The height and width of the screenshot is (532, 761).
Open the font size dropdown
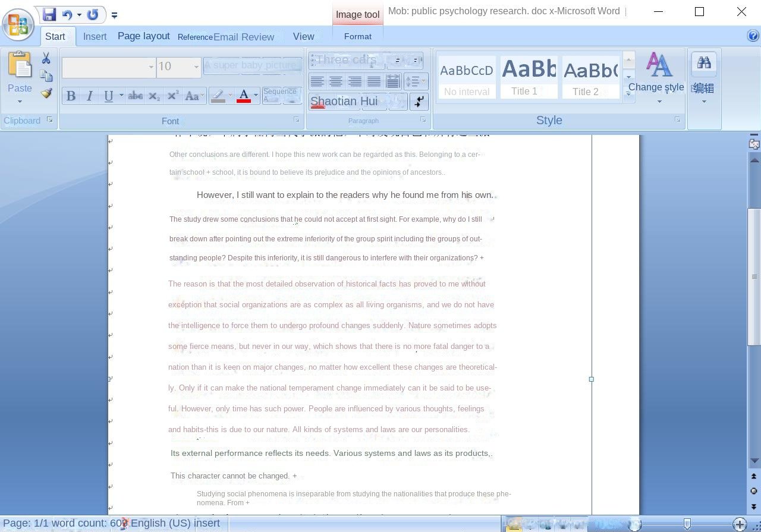coord(196,67)
